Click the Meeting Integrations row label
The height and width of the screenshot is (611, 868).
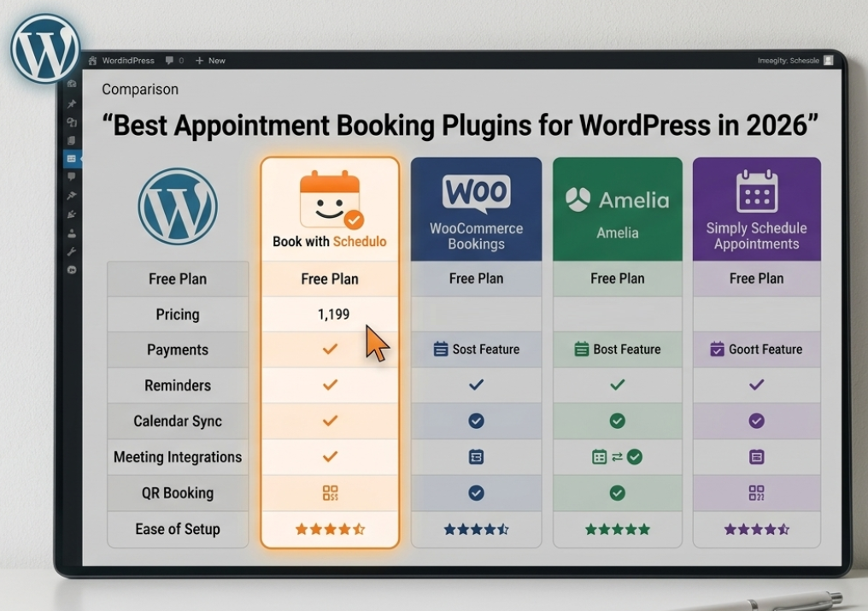(x=178, y=457)
